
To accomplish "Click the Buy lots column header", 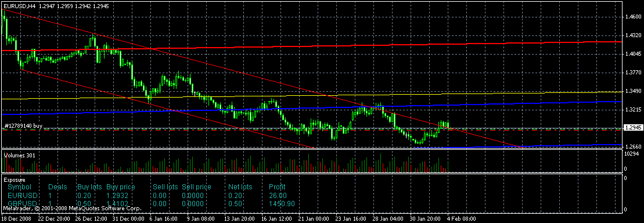I will (x=89, y=187).
